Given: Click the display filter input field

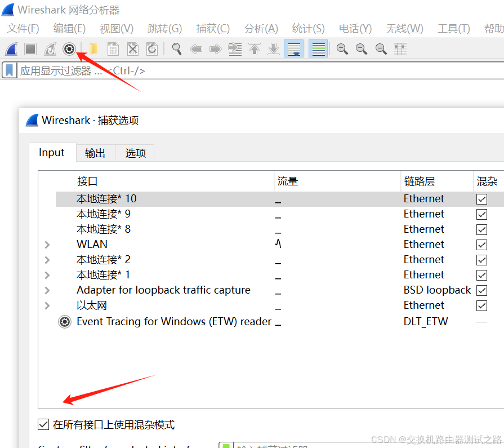Looking at the screenshot, I should pos(260,70).
